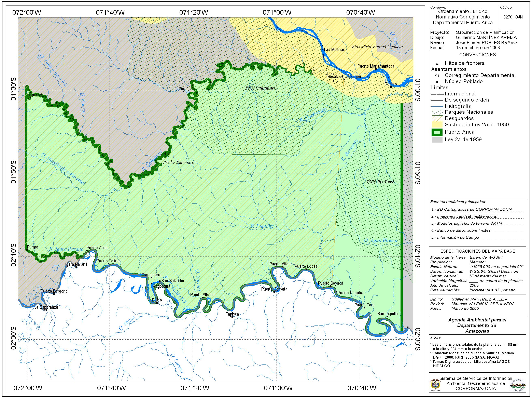Click source 2 Imágenes Landsat multitemporal
This screenshot has width=532, height=398.
point(467,217)
